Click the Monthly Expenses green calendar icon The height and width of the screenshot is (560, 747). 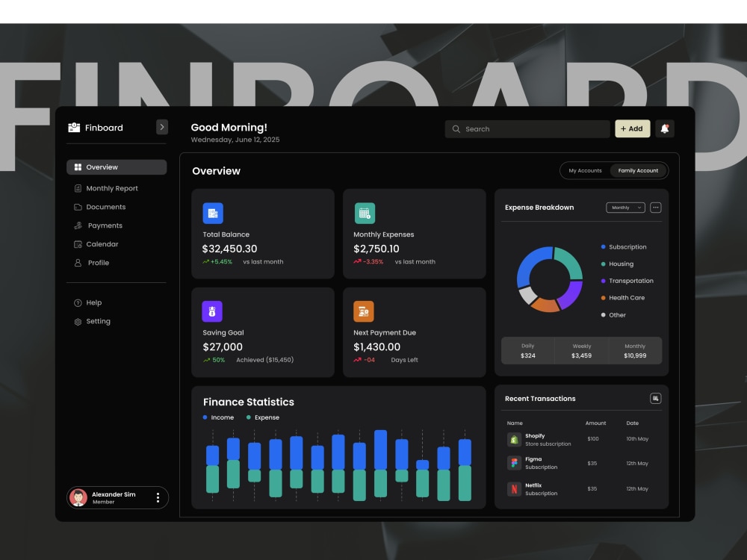tap(365, 214)
